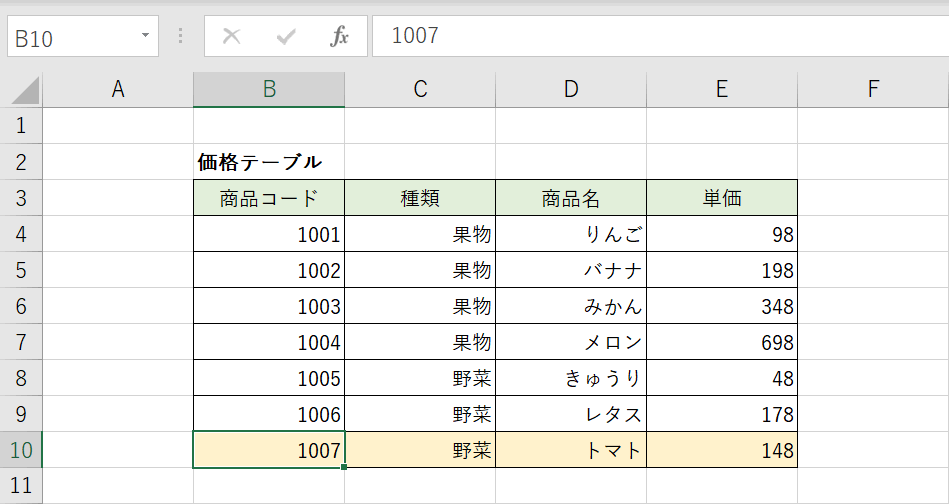Click 野菜 type cell in トマト row
This screenshot has width=949, height=504.
coord(420,450)
